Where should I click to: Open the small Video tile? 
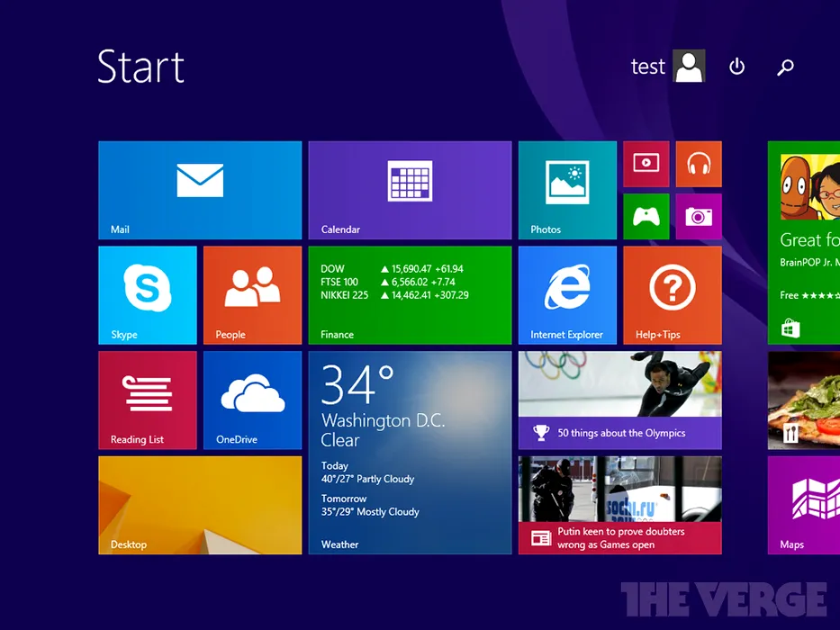pyautogui.click(x=646, y=164)
